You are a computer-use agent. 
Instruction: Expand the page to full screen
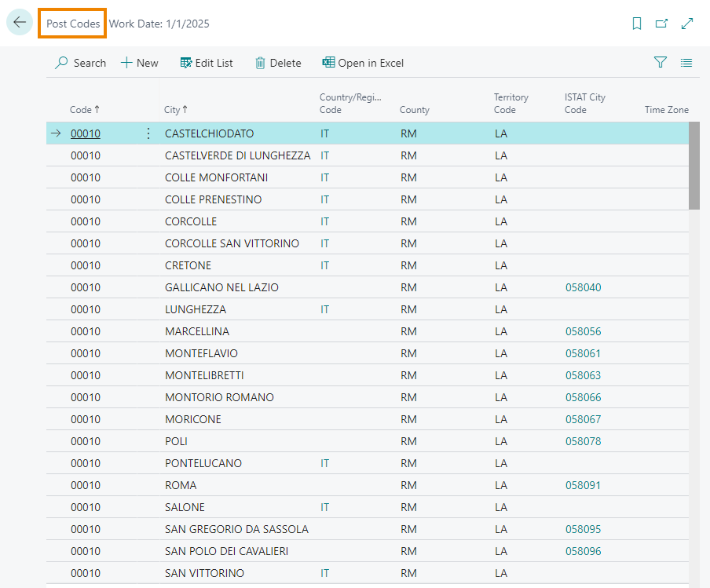coord(687,24)
